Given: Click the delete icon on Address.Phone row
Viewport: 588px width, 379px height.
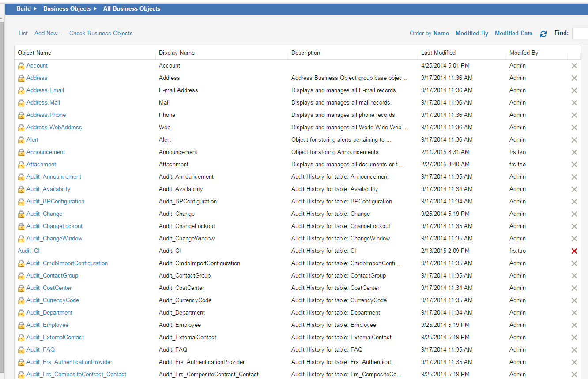Looking at the screenshot, I should [574, 115].
